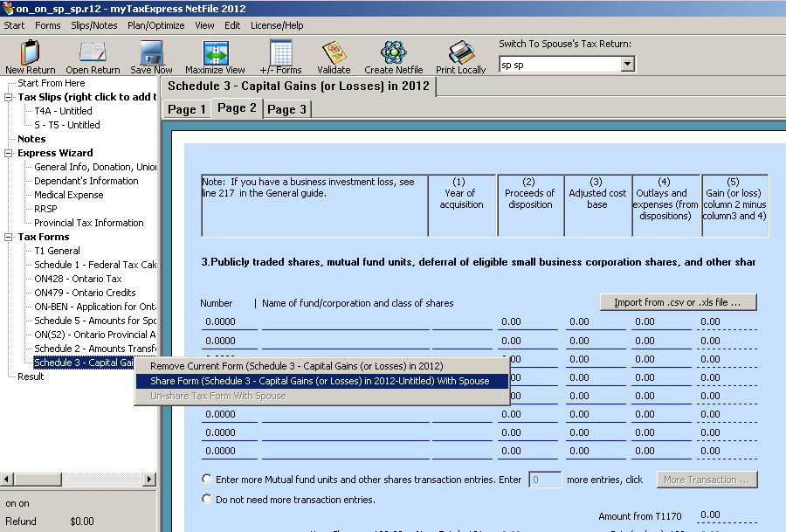The width and height of the screenshot is (786, 532).
Task: Collapse the Tax Slips tree node
Action: [8, 97]
